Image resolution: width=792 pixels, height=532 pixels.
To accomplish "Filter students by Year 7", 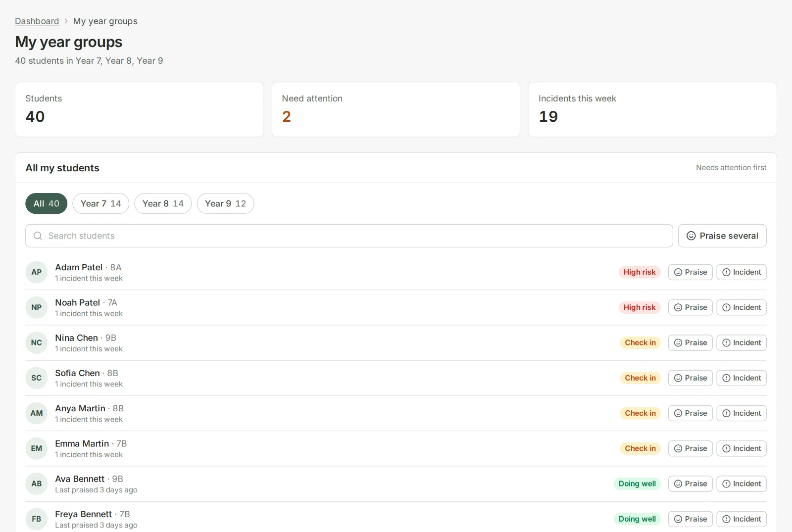I will tap(100, 203).
